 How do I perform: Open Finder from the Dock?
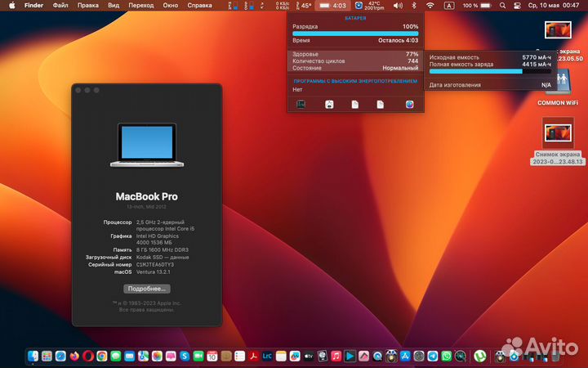33,356
